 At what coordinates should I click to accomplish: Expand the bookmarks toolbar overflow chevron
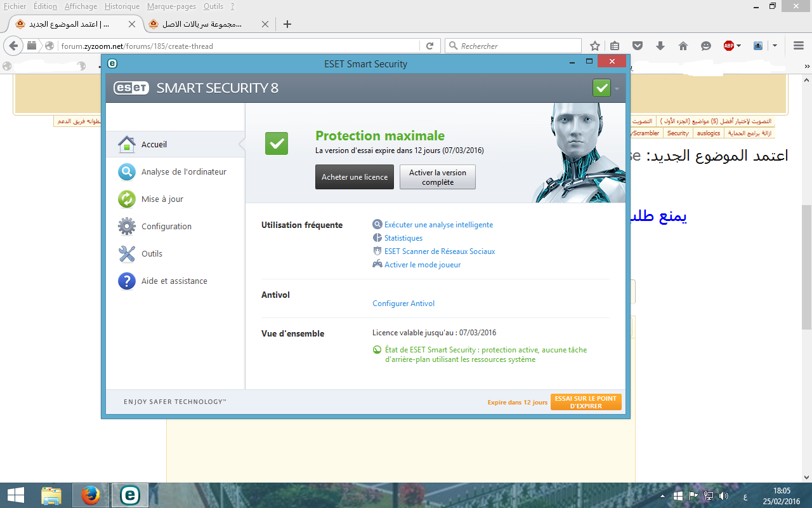[807, 66]
